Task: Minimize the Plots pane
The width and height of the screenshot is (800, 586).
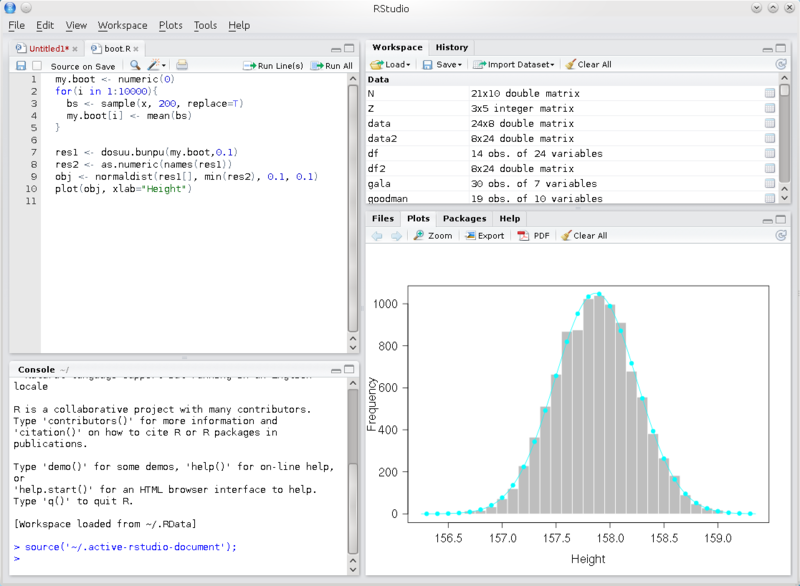Action: click(x=767, y=220)
